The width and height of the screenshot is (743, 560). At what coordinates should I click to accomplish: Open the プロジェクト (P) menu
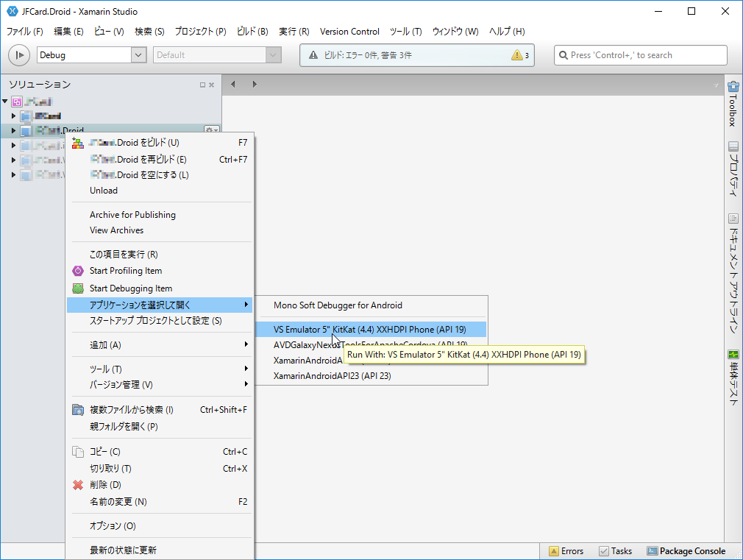(x=200, y=32)
